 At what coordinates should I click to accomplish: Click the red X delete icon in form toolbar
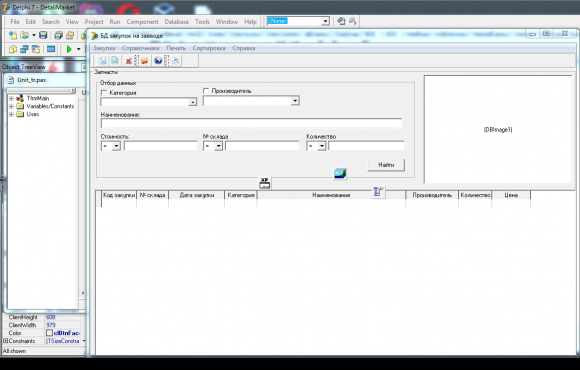(128, 61)
